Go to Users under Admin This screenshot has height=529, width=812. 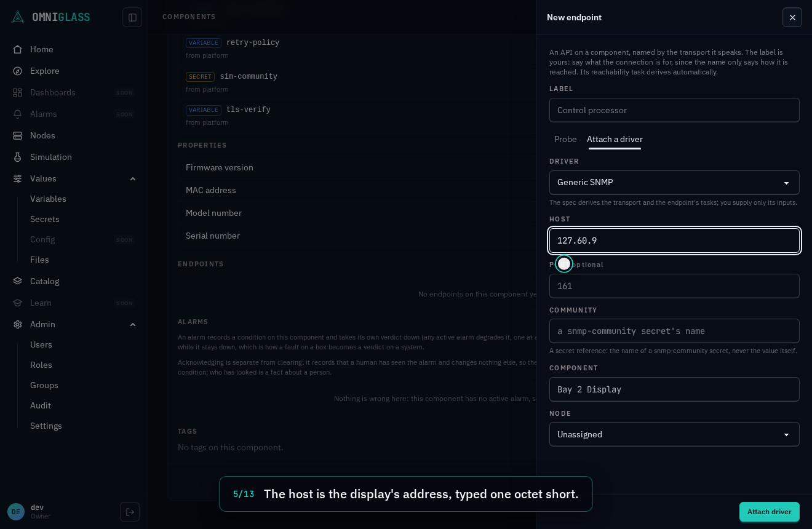pos(41,344)
